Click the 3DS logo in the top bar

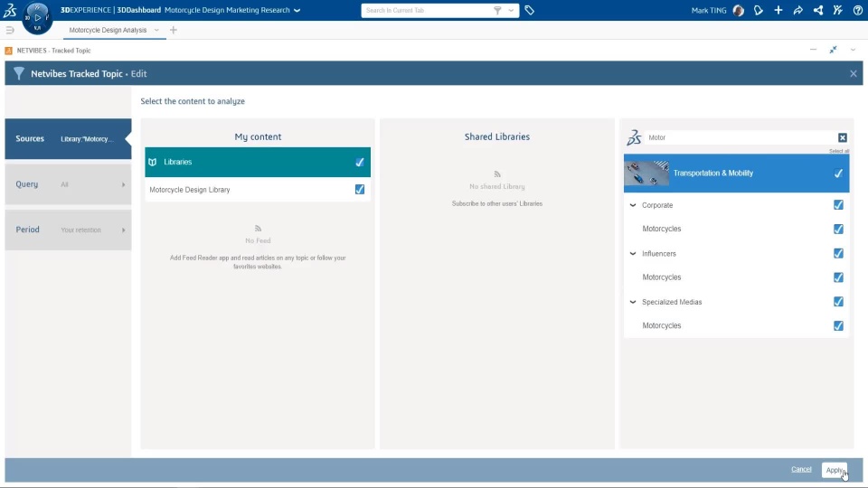coord(10,10)
